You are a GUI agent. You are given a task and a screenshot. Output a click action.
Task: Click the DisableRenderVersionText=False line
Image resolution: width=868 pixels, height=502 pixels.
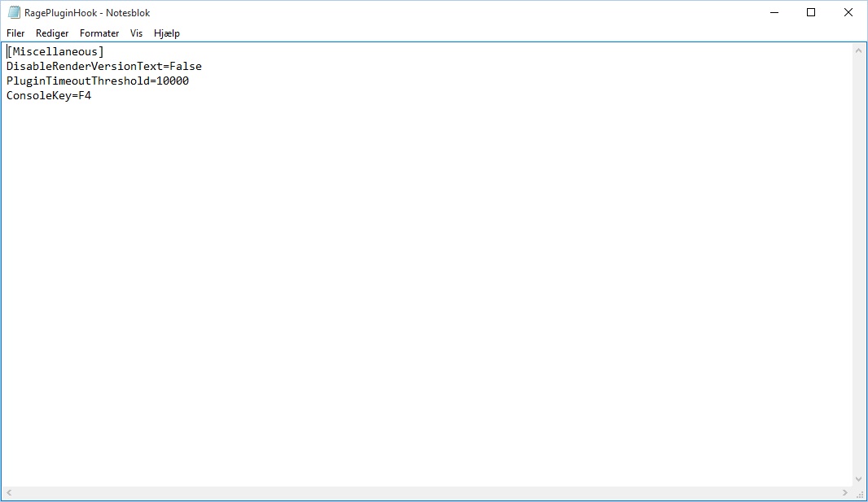point(104,67)
